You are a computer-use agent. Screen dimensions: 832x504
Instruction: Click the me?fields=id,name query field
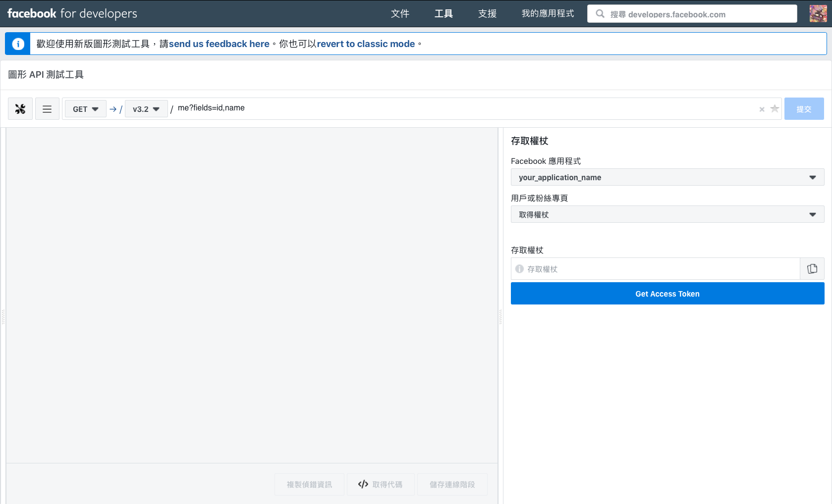tap(466, 108)
